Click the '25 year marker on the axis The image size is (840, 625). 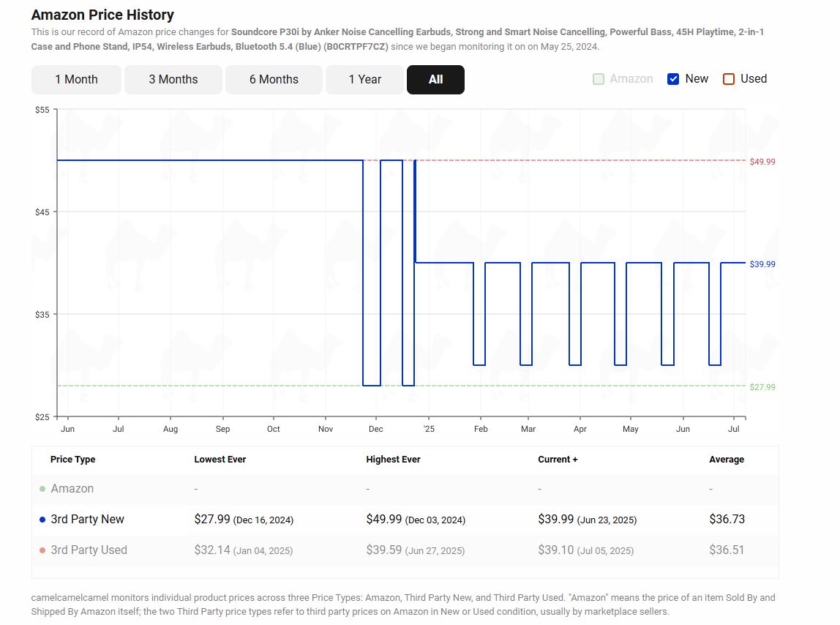pos(429,429)
